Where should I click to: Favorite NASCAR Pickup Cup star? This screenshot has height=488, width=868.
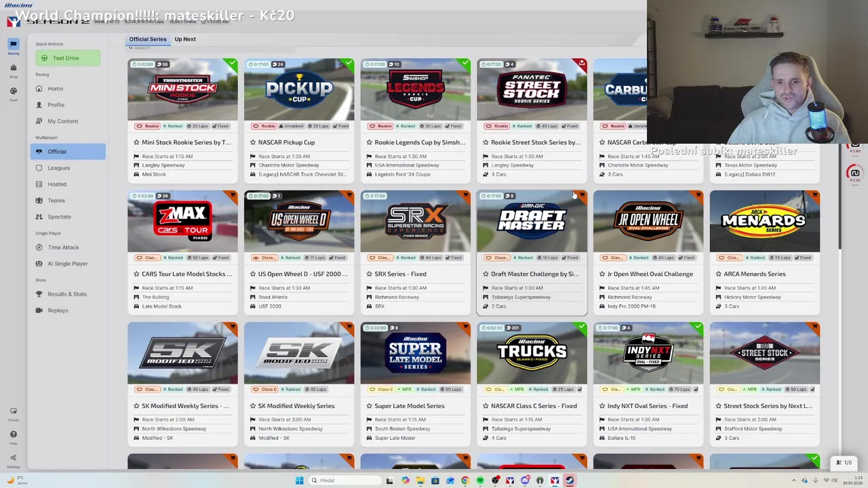(253, 142)
